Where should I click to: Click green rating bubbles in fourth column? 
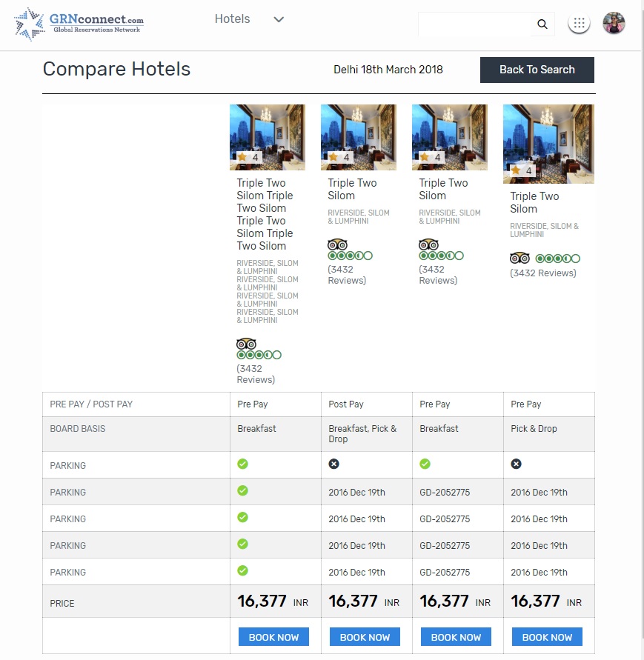point(558,259)
